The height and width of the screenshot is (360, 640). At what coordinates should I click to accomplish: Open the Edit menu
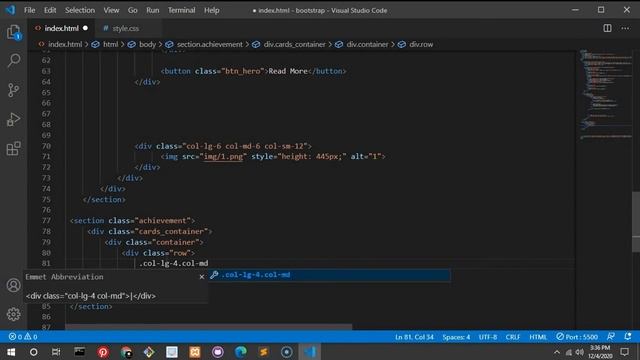click(50, 10)
